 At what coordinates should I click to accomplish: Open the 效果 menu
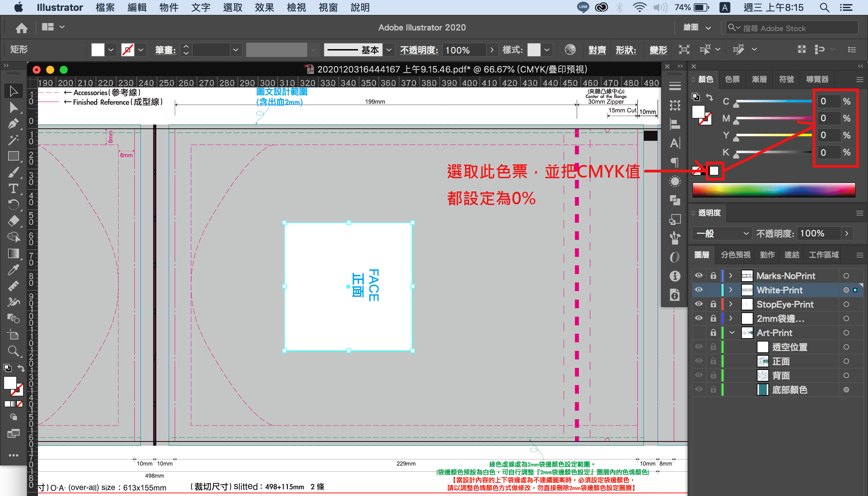(x=264, y=7)
